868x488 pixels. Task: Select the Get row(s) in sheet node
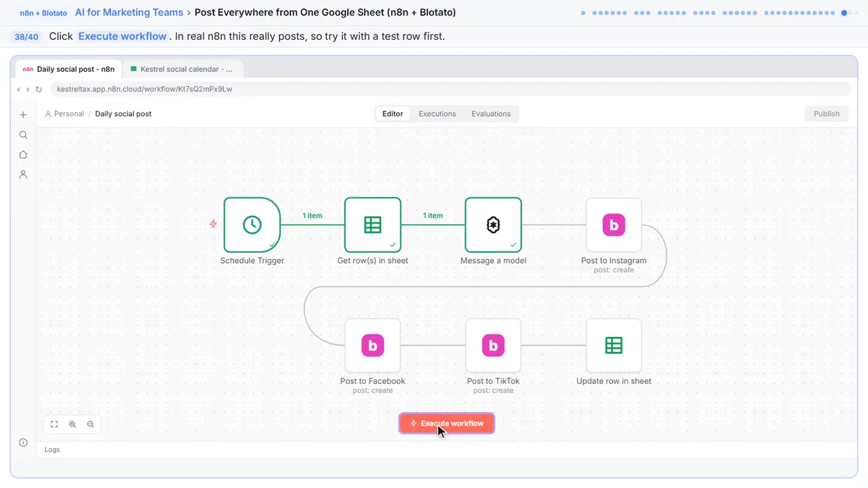click(x=373, y=225)
